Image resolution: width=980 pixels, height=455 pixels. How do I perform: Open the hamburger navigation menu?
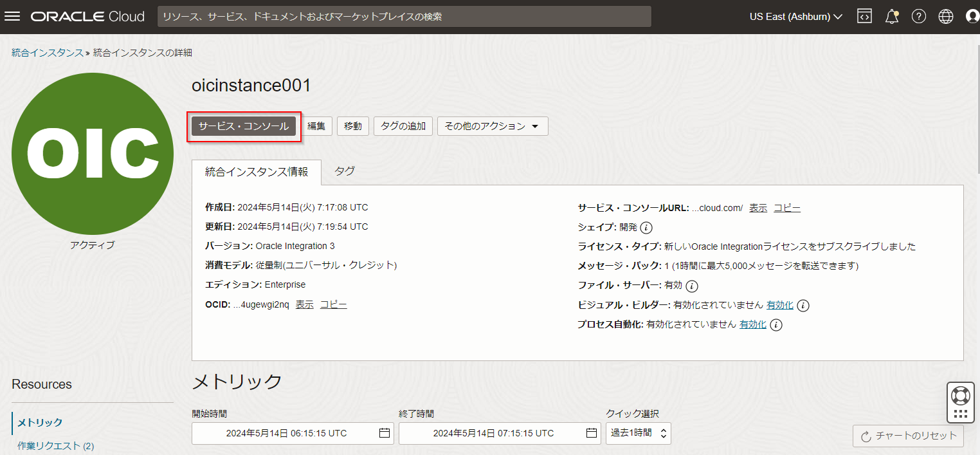click(x=13, y=17)
